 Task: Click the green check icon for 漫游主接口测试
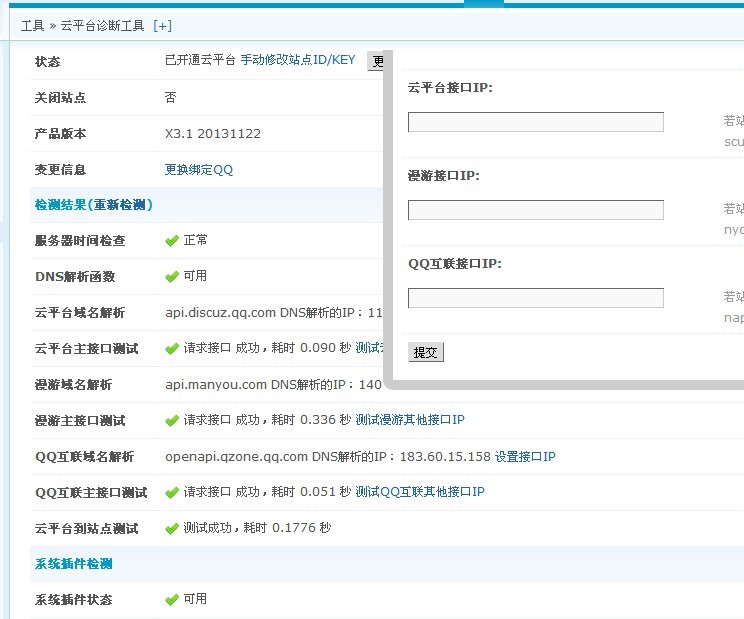click(172, 421)
